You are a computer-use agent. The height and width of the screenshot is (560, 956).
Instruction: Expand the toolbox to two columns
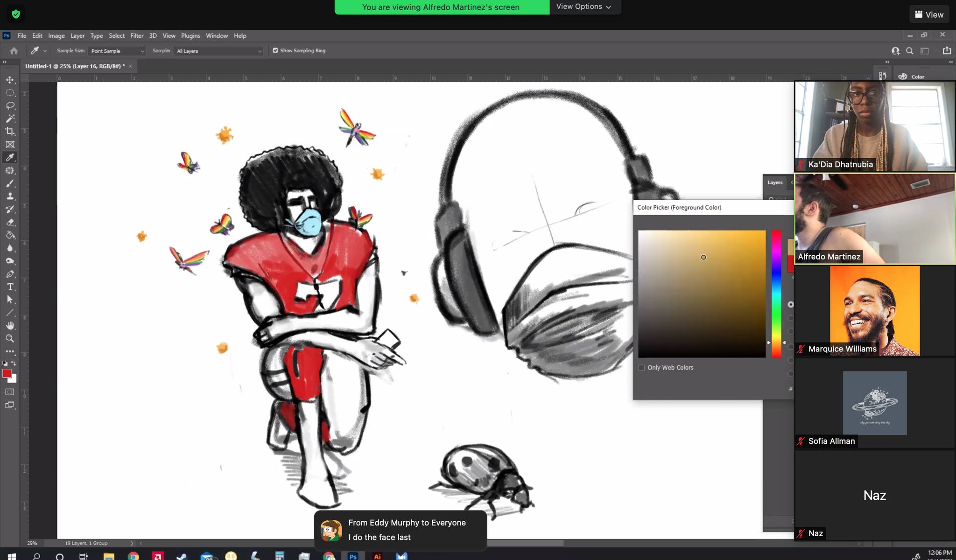point(5,62)
